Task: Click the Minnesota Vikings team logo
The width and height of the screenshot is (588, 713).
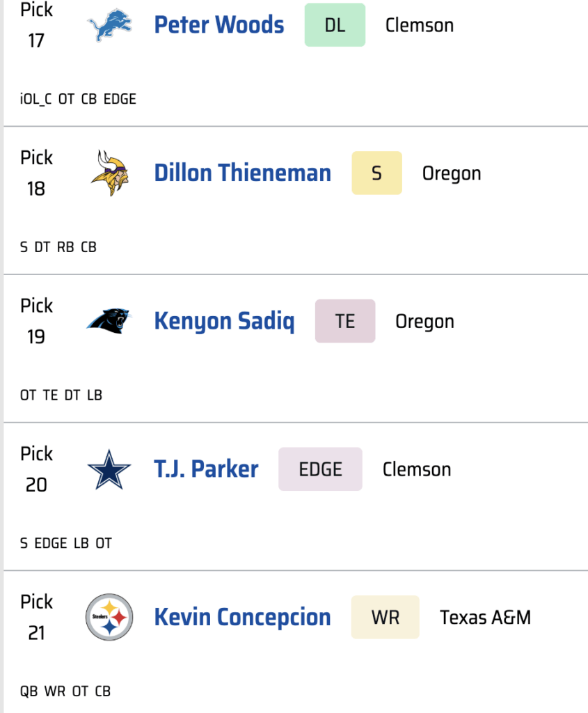Action: [x=109, y=173]
